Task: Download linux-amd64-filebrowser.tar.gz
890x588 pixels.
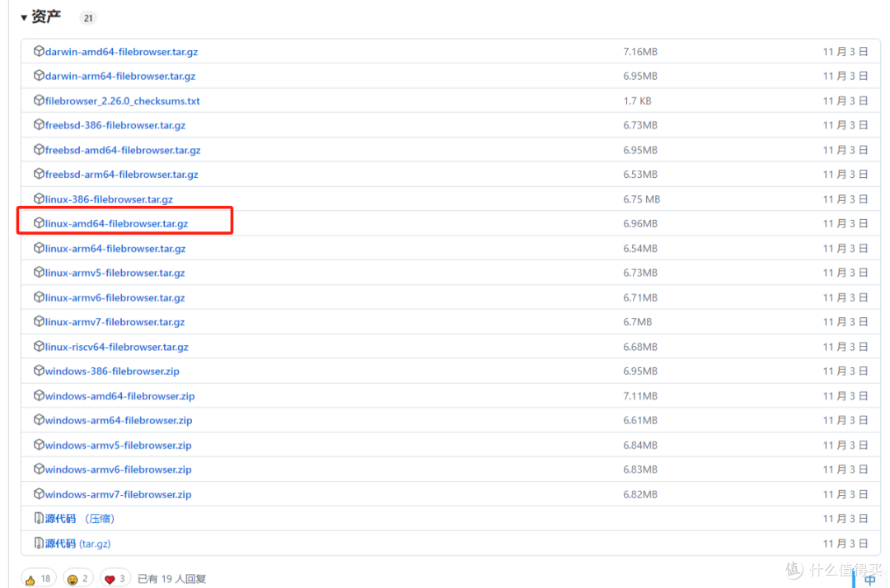Action: (x=116, y=224)
